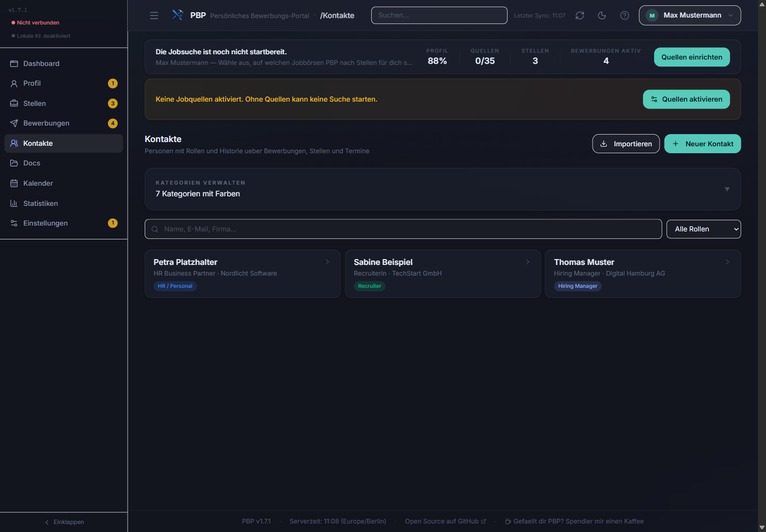
Task: Click Quellen einrichten button
Action: coord(692,57)
